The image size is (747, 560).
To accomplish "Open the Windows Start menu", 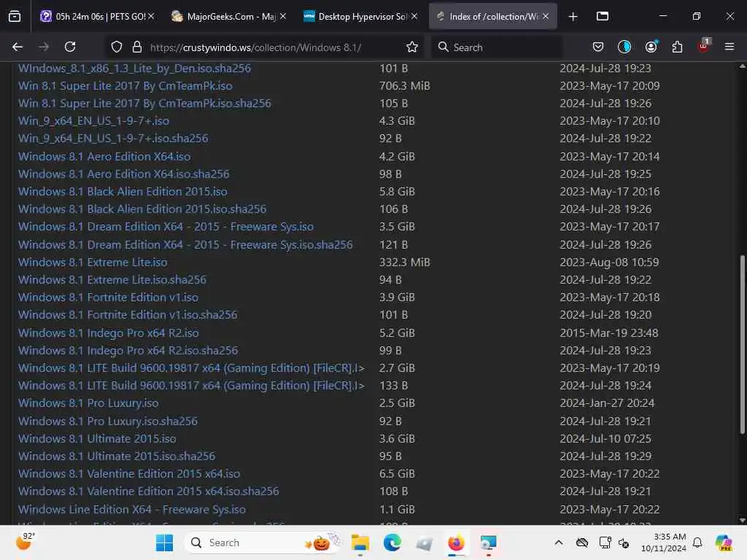I will tap(164, 542).
